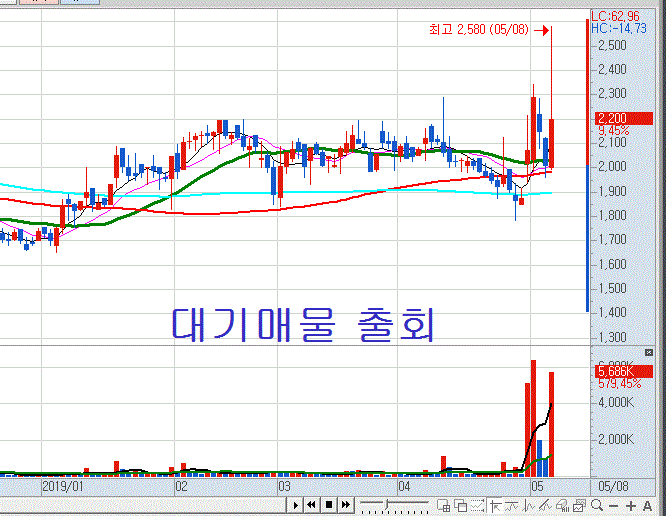
Task: Click the 9,45% change percentage
Action: coord(613,130)
